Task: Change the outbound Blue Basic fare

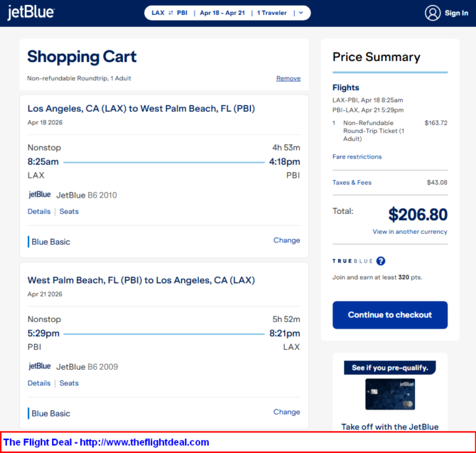Action: pos(286,240)
